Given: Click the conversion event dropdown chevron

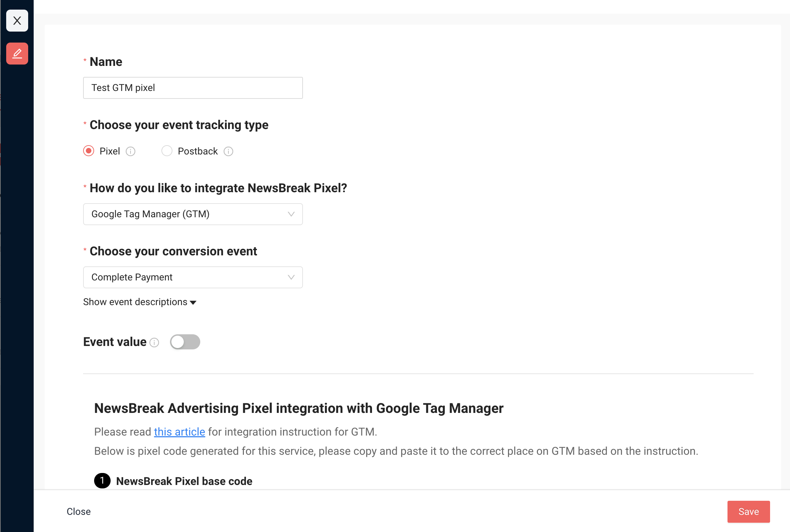Looking at the screenshot, I should tap(291, 277).
